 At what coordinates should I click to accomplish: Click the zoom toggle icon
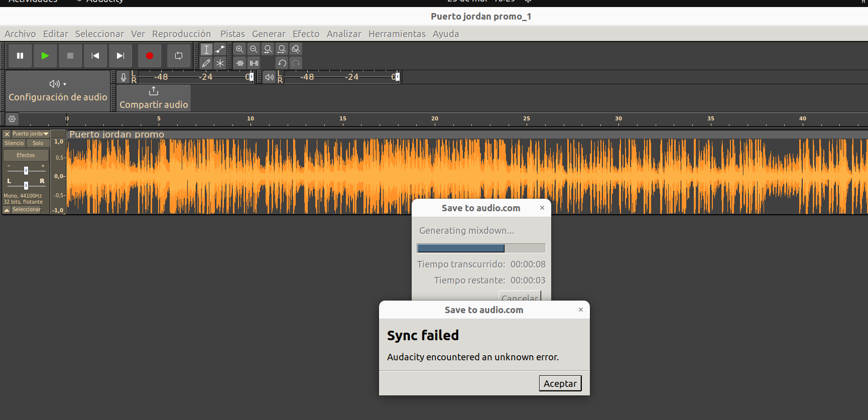296,49
